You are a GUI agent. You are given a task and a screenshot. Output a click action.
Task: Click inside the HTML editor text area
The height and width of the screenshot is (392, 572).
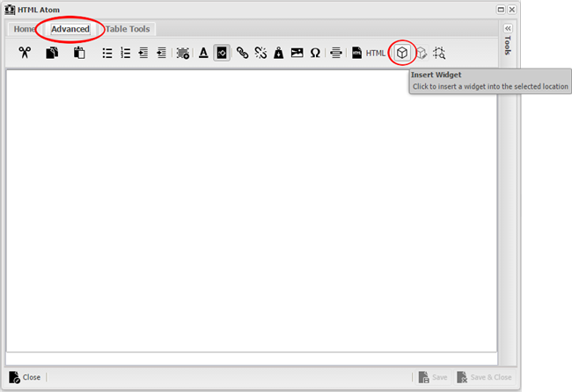(252, 211)
